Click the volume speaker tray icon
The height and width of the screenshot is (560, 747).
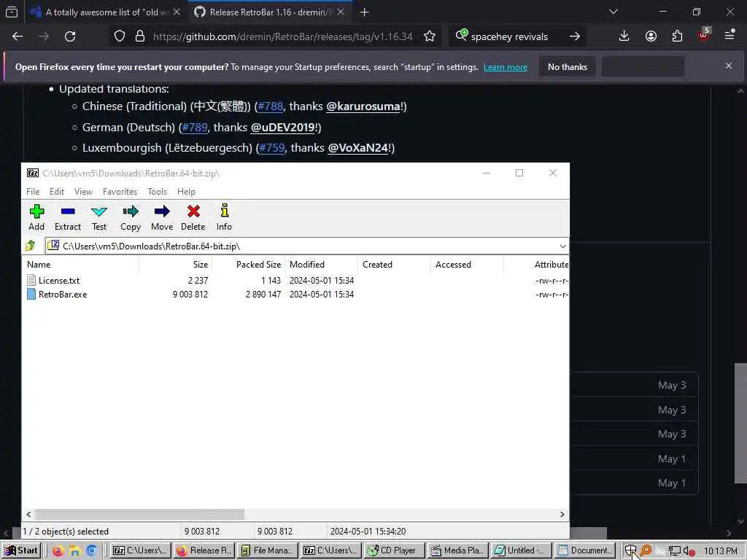click(x=687, y=551)
